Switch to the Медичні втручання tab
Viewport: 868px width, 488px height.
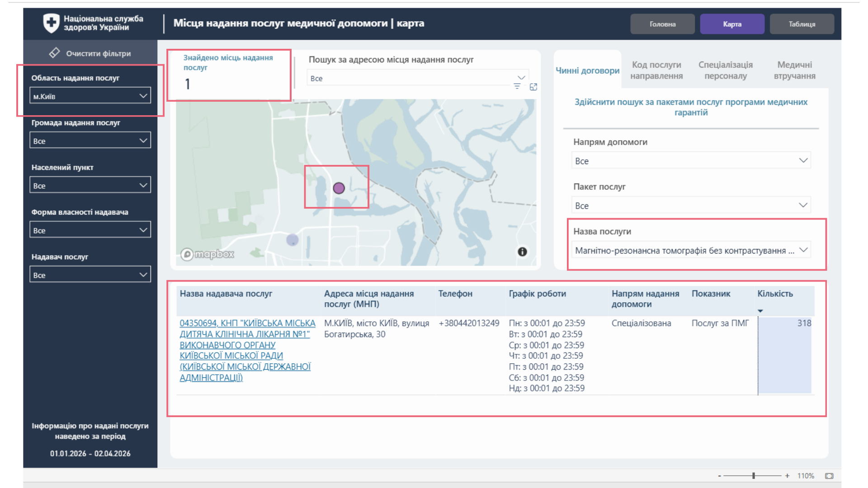[794, 70]
